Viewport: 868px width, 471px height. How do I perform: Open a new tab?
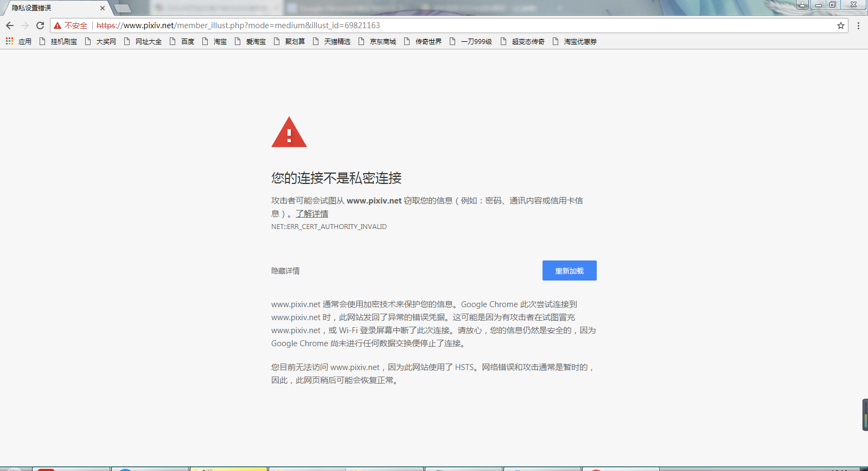tap(123, 8)
